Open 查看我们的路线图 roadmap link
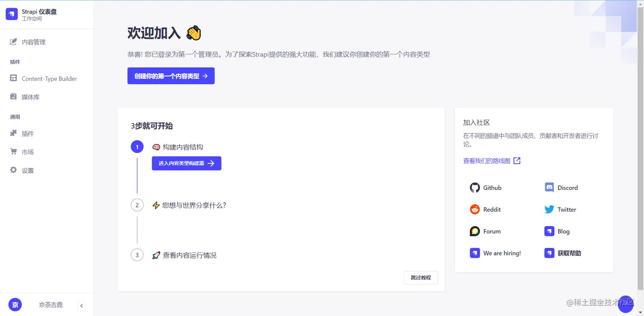This screenshot has width=644, height=316. point(487,161)
